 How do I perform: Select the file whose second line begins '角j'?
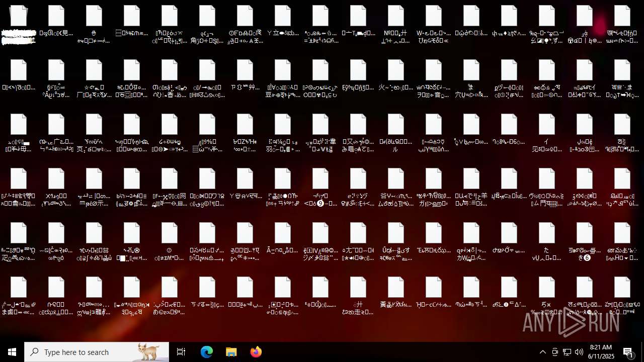[x=207, y=25]
